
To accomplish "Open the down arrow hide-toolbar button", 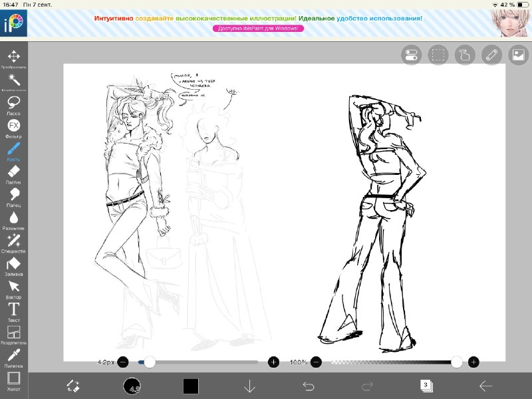I will [250, 386].
